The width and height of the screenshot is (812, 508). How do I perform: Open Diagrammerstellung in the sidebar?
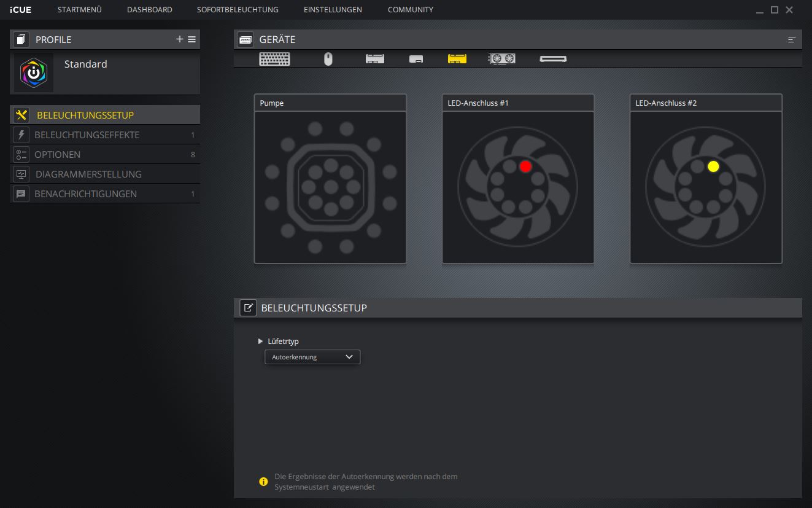[88, 174]
